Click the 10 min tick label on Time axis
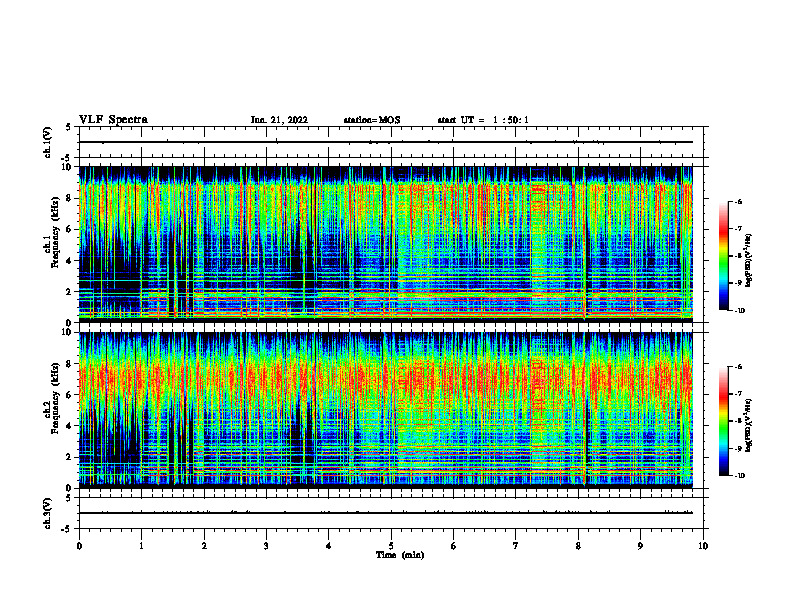Screen dimensions: 792x612 [702, 546]
